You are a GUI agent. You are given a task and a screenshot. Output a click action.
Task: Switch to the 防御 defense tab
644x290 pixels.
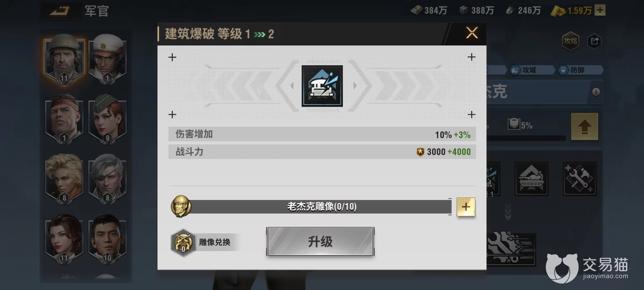[580, 70]
